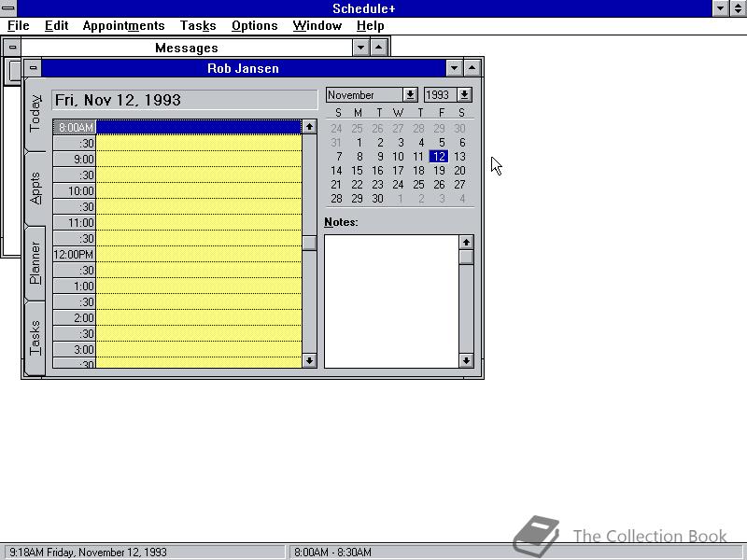Screen dimensions: 747x560
Task: Minimize the Rob Jansen window
Action: (x=454, y=68)
